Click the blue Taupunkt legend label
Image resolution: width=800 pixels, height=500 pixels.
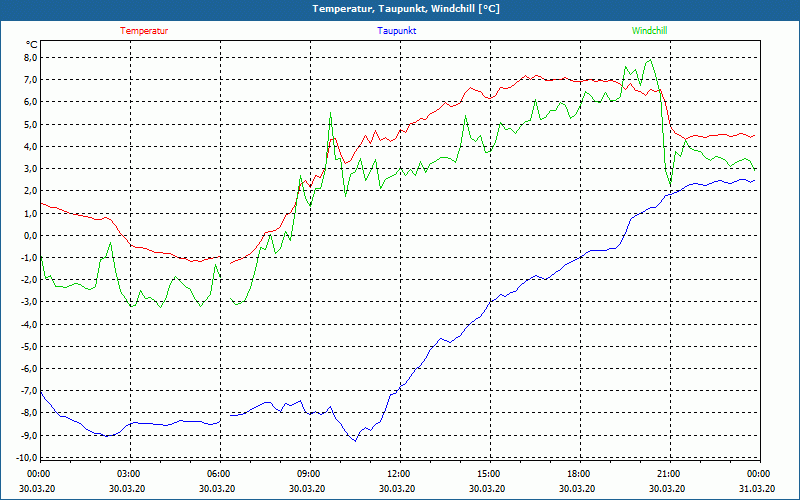coord(396,31)
